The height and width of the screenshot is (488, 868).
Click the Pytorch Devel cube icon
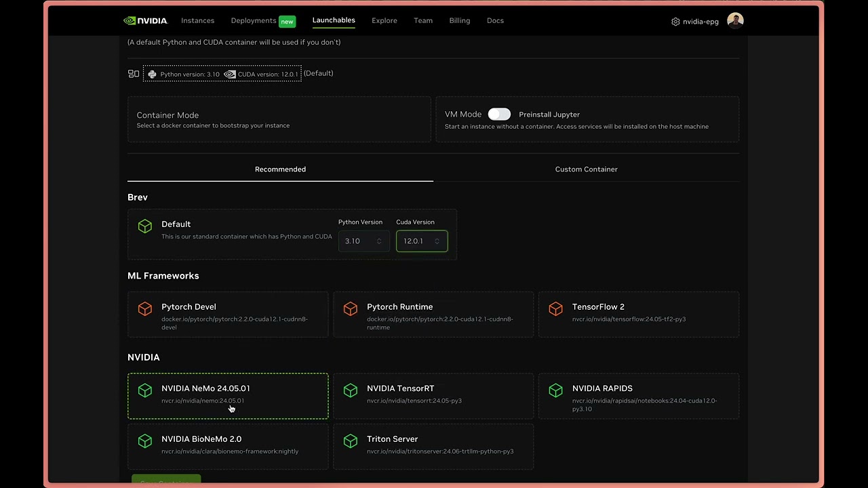pos(145,309)
